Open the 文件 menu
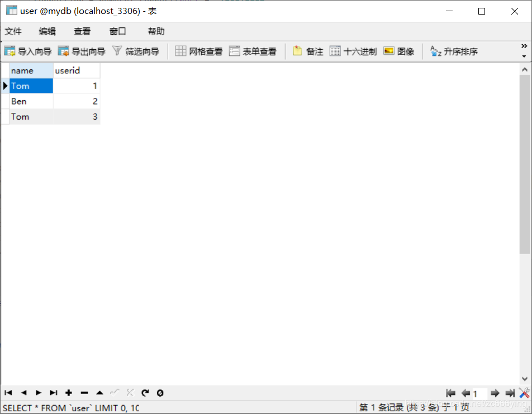Viewport: 532px width, 414px height. point(13,31)
